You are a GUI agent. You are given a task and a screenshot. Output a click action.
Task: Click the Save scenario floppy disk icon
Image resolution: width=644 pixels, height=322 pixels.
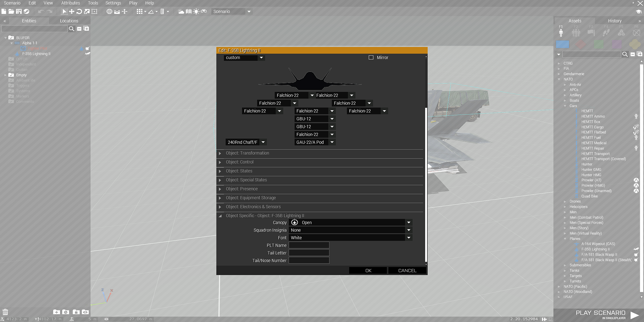19,12
